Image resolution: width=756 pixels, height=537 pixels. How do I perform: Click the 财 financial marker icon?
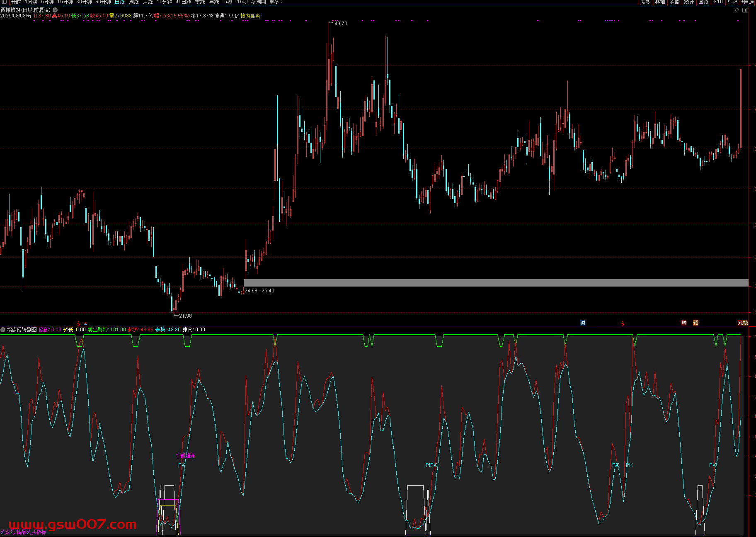point(583,323)
